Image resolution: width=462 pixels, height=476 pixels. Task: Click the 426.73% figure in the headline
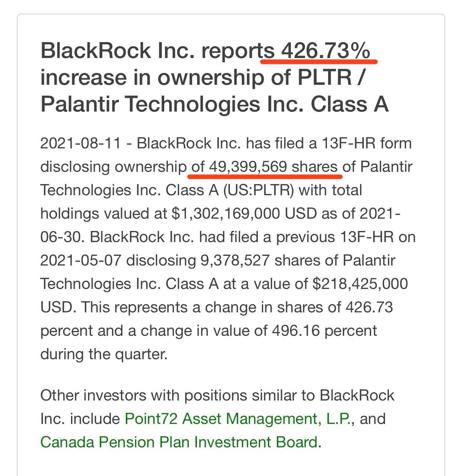[325, 50]
